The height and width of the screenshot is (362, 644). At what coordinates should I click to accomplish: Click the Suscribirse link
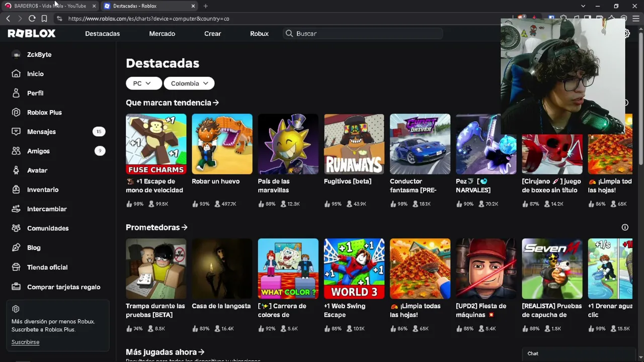tap(25, 342)
